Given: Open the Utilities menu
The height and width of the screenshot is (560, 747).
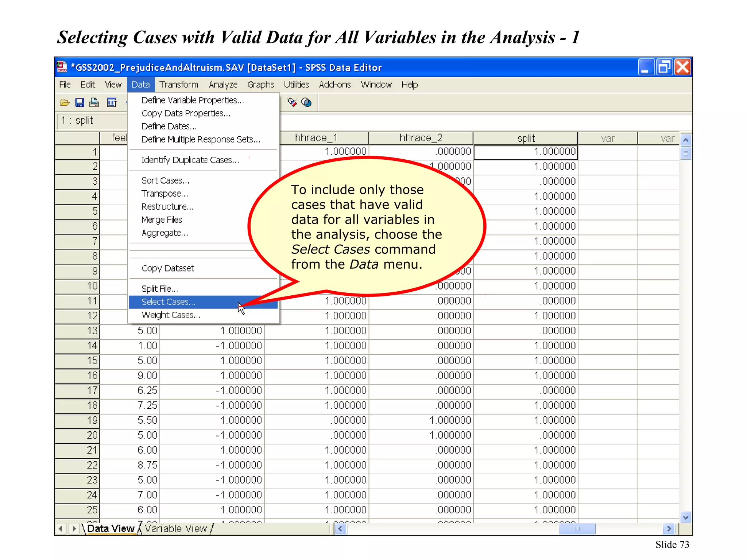Looking at the screenshot, I should click(x=297, y=85).
